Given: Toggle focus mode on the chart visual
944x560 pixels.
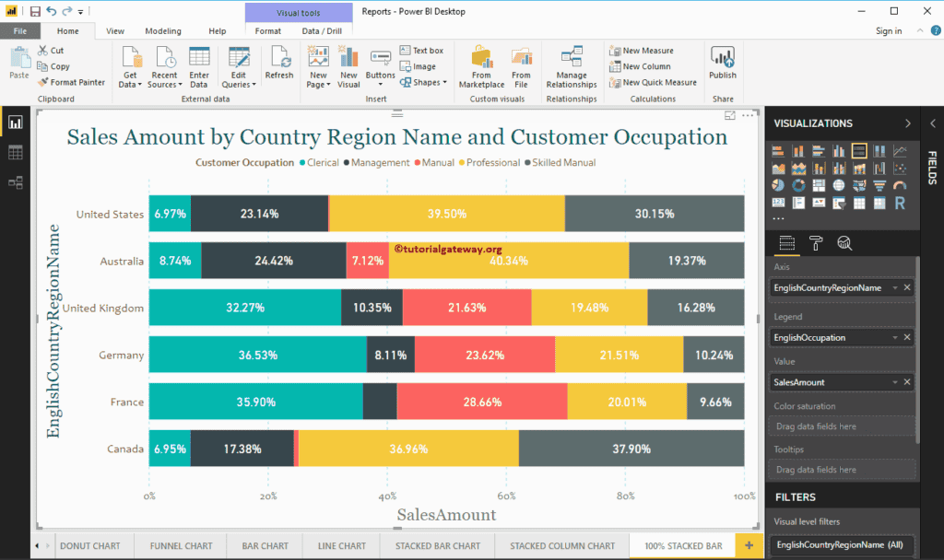Looking at the screenshot, I should [730, 116].
